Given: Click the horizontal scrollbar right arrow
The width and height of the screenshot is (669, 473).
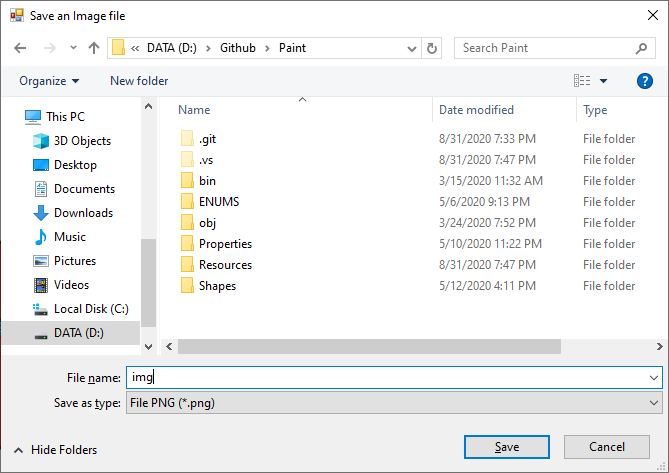Looking at the screenshot, I should [660, 346].
